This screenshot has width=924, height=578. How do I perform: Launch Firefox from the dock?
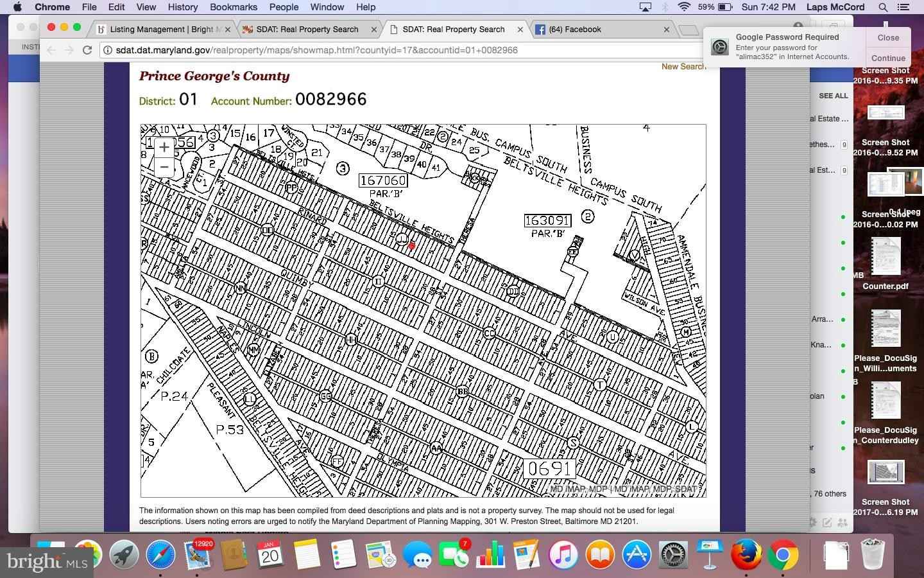click(x=746, y=554)
